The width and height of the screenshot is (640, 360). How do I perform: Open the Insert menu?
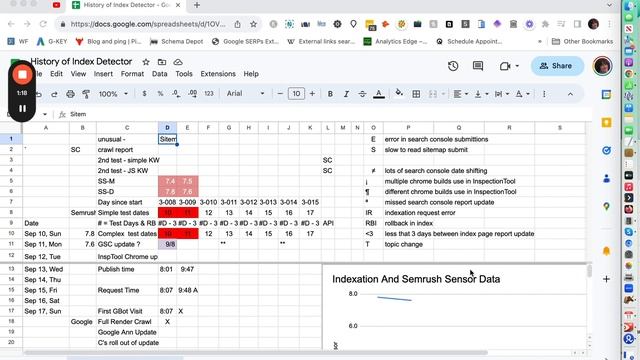tap(103, 74)
